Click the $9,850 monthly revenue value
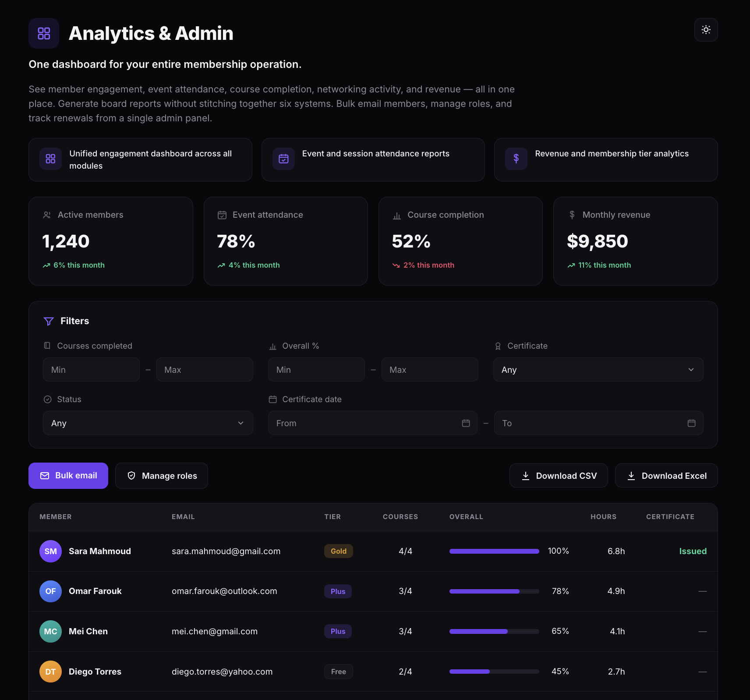Viewport: 750px width, 700px height. click(598, 241)
